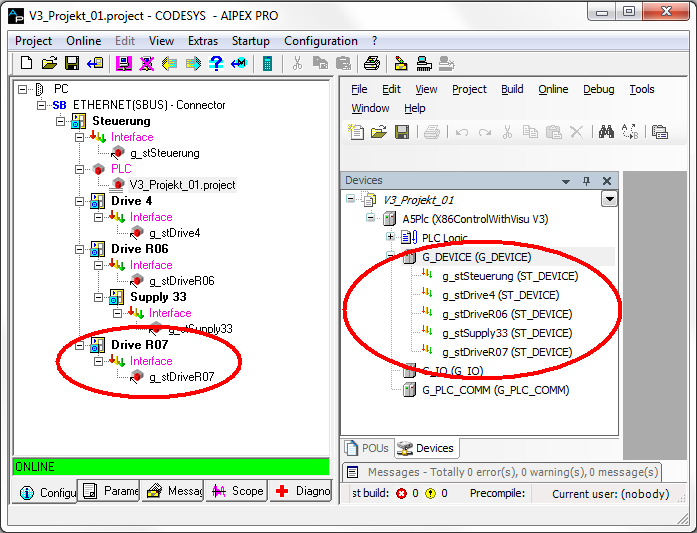Viewport: 697px width, 533px height.
Task: Click the Print icon in CODESYS toolbar
Action: pos(432,132)
